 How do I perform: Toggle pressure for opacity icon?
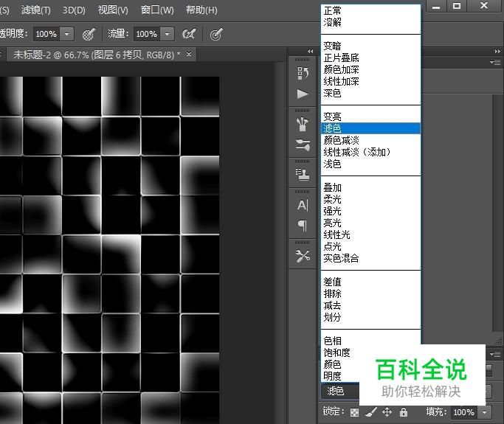89,34
